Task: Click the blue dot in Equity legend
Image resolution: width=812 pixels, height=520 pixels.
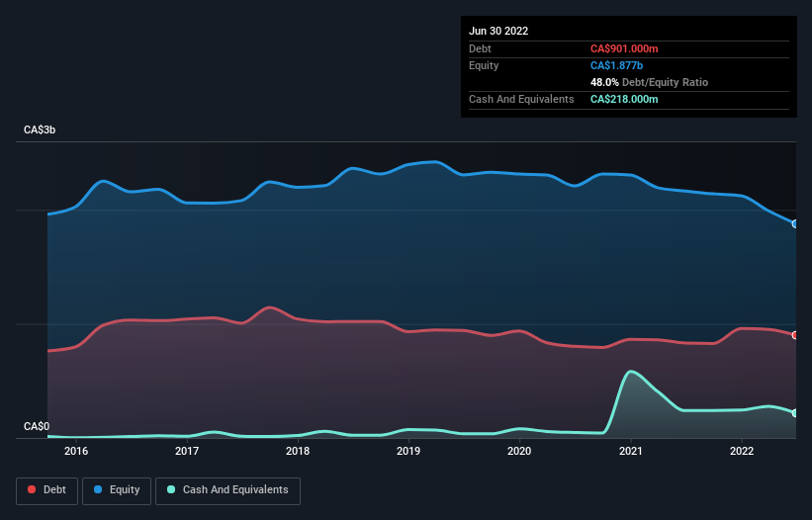Action: [98, 489]
